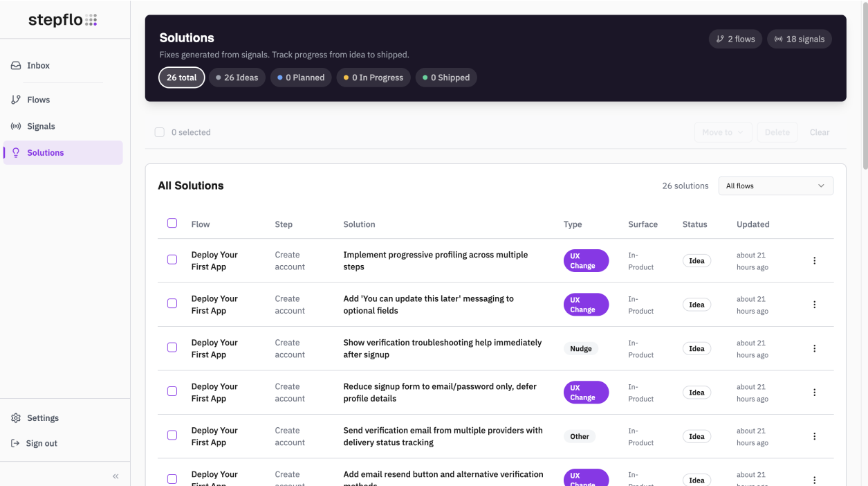868x486 pixels.
Task: Click the Clear button
Action: [819, 132]
